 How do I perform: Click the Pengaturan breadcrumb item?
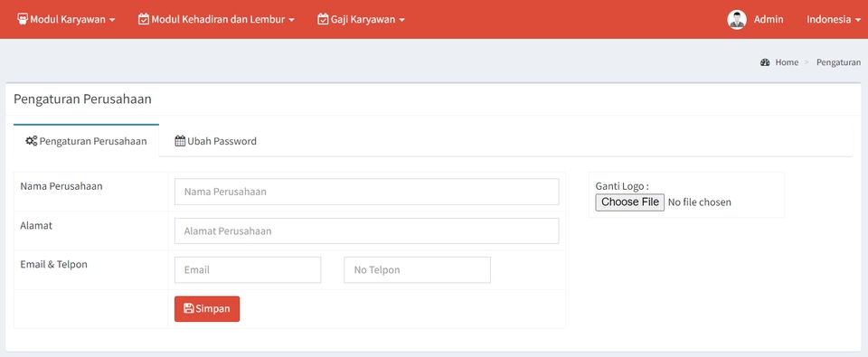pyautogui.click(x=838, y=62)
